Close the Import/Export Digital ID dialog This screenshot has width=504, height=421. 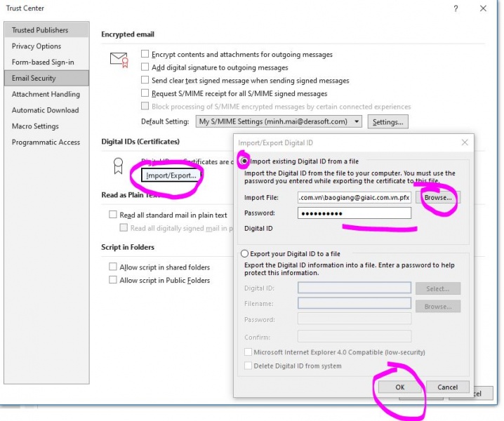click(464, 142)
